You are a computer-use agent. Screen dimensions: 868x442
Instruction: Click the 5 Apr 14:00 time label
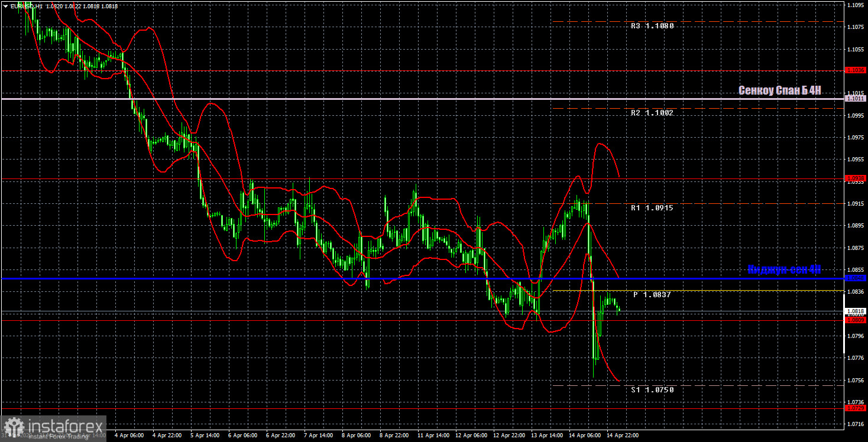205,435
